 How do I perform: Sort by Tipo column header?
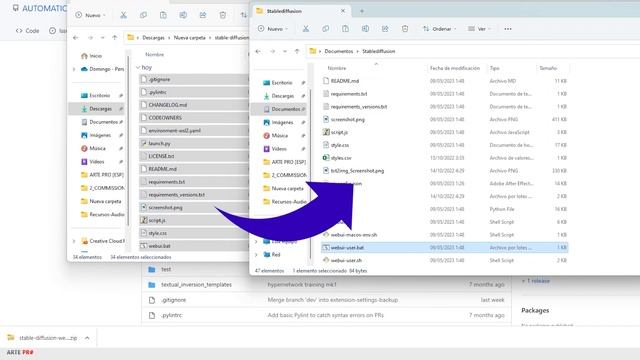coord(494,68)
